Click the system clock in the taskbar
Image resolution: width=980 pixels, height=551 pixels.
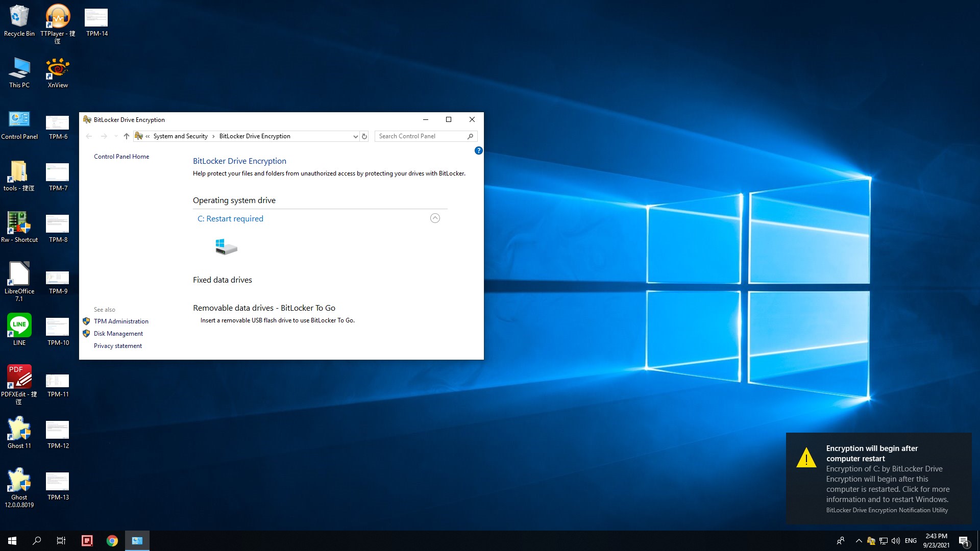pyautogui.click(x=937, y=540)
